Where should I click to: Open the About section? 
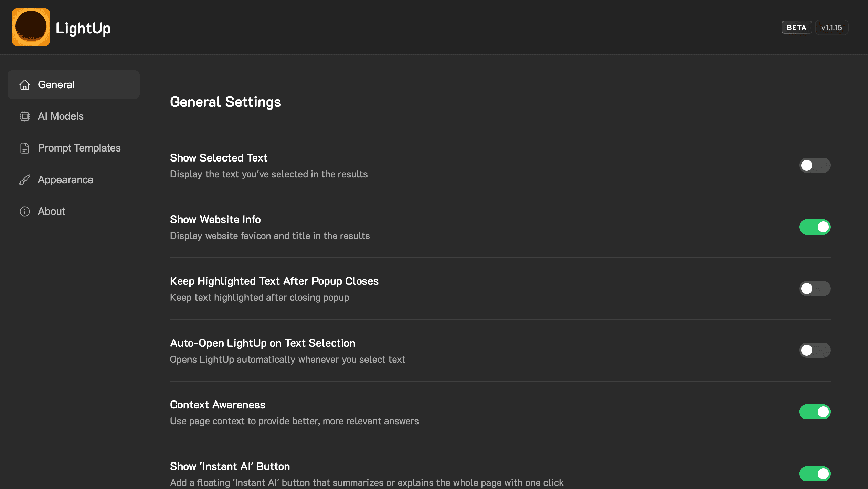51,211
